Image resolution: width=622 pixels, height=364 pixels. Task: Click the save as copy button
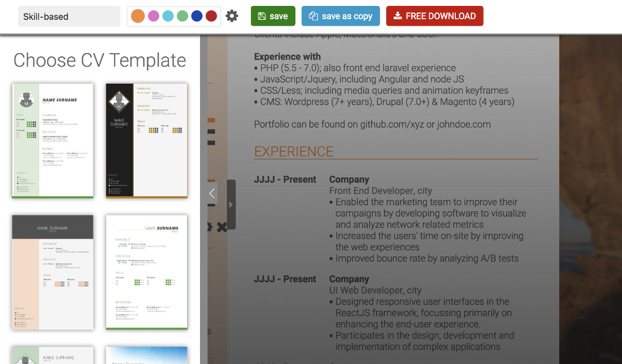point(340,16)
